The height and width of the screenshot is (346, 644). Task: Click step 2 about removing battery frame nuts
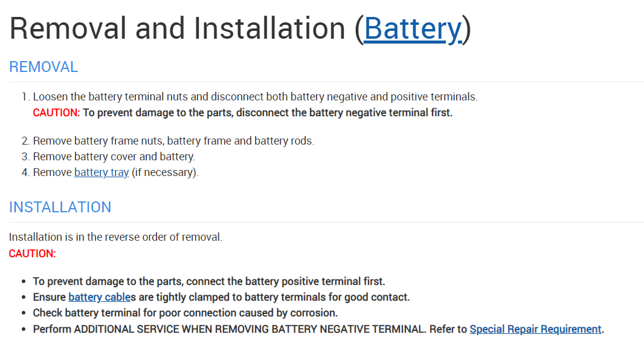pos(173,141)
